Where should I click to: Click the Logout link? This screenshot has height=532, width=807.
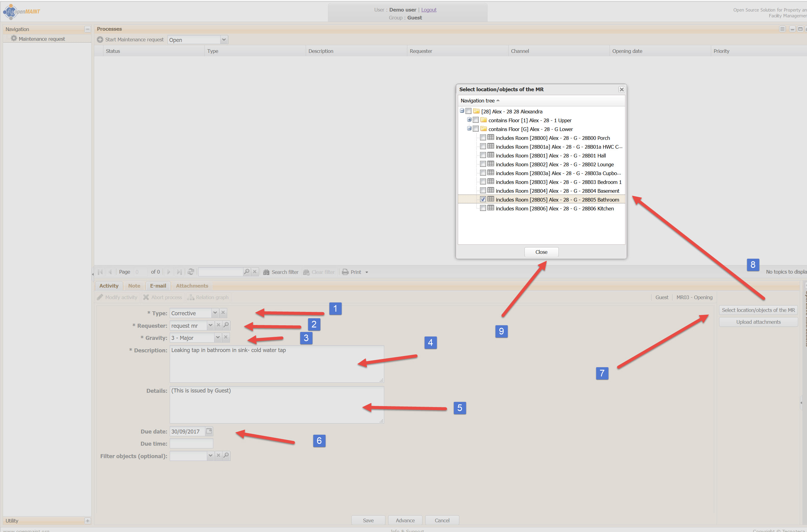point(429,10)
